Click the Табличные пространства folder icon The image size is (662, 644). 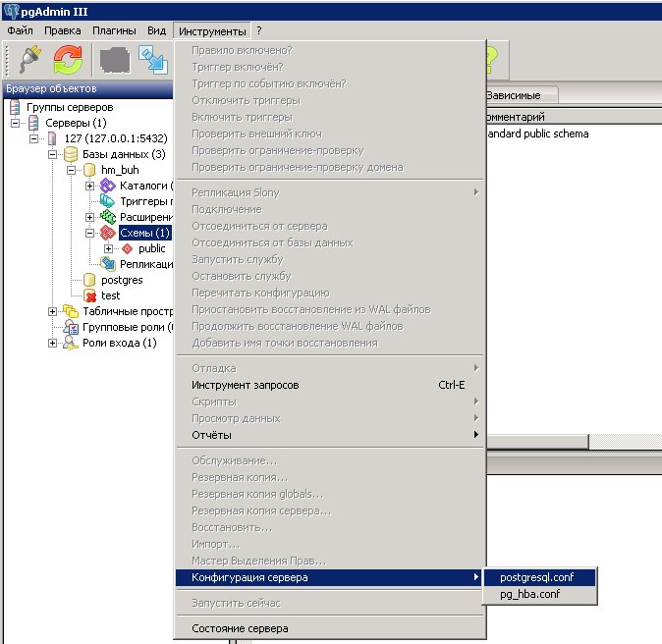pyautogui.click(x=71, y=312)
